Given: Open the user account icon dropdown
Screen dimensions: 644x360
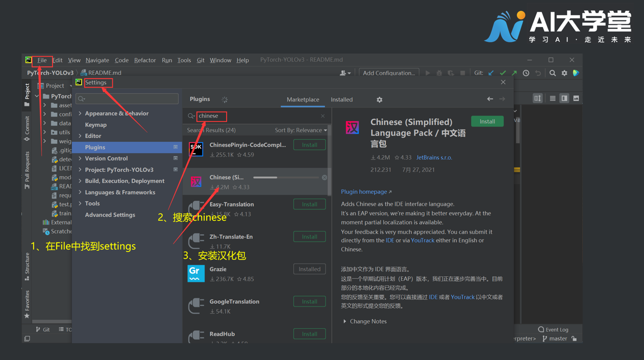Looking at the screenshot, I should (x=345, y=73).
